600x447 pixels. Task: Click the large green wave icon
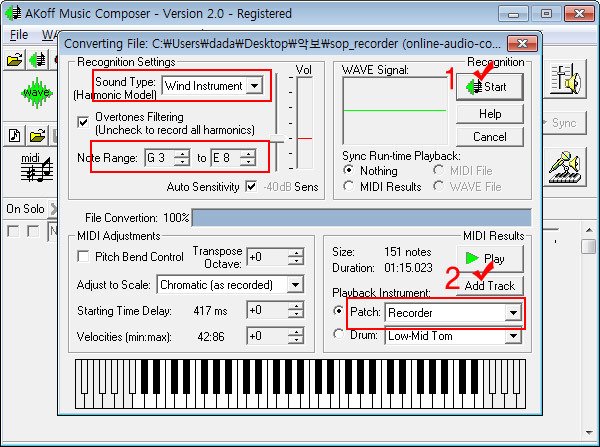tap(36, 93)
